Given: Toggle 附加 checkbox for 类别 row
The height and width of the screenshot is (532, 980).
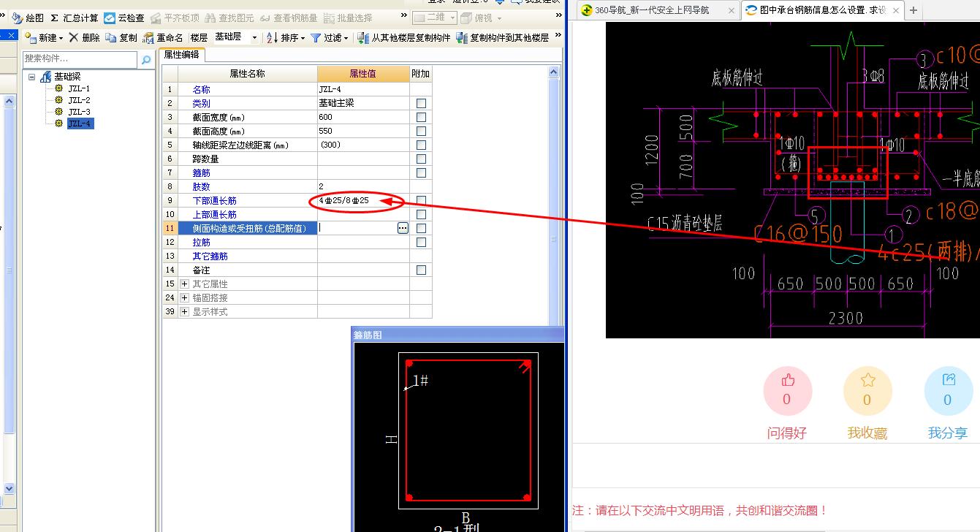Looking at the screenshot, I should 421,103.
